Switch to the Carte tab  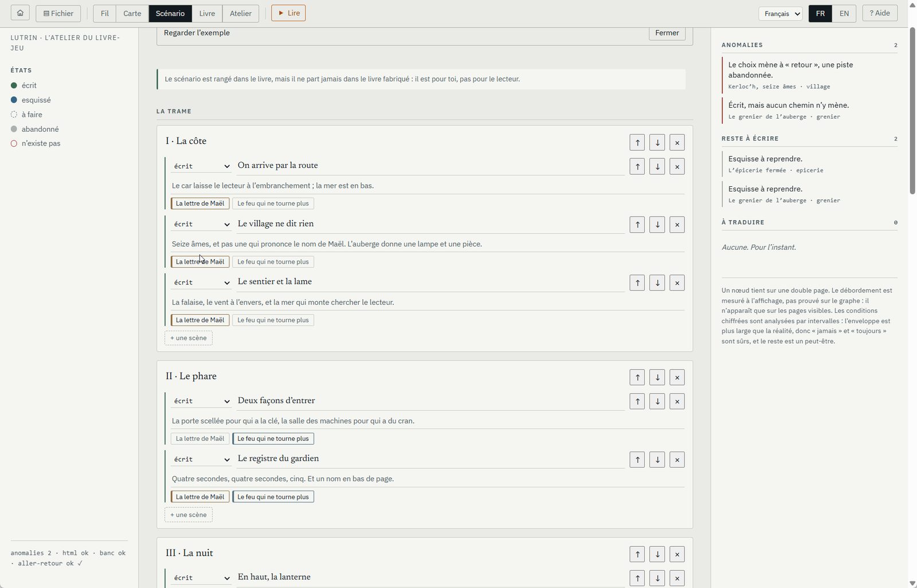tap(132, 13)
